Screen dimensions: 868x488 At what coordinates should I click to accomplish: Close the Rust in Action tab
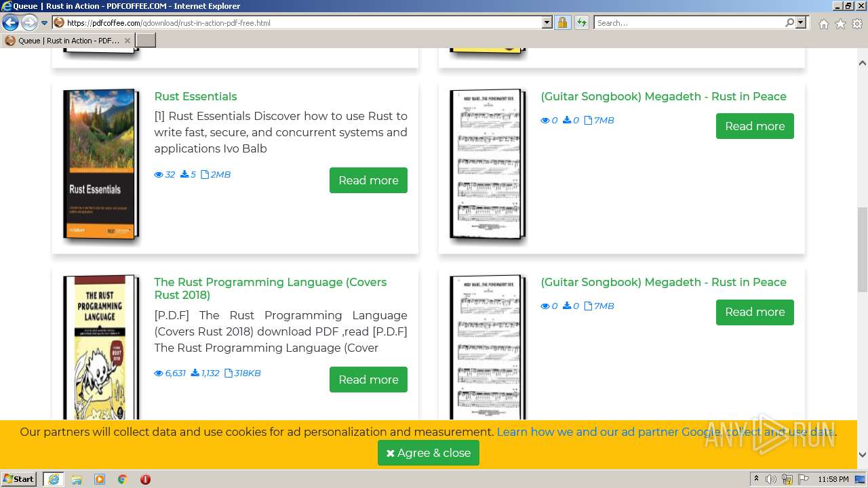(127, 41)
